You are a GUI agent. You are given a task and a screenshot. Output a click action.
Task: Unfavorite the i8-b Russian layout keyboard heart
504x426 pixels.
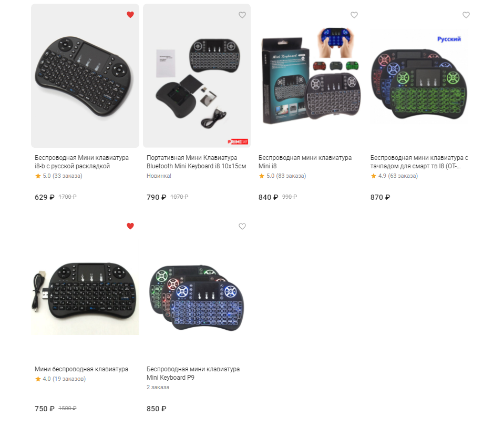130,15
